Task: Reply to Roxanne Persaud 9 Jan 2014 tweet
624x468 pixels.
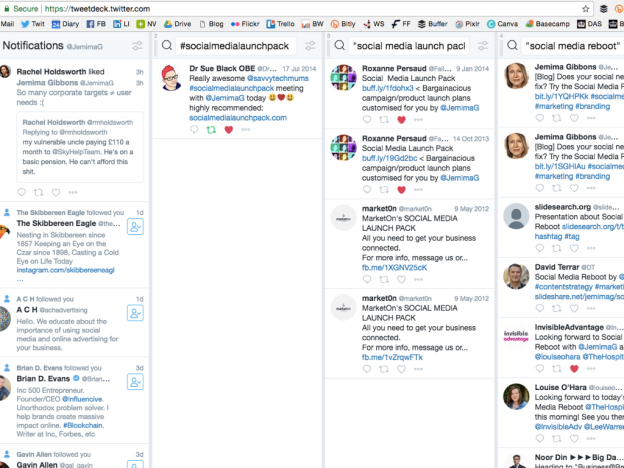Action: click(367, 119)
